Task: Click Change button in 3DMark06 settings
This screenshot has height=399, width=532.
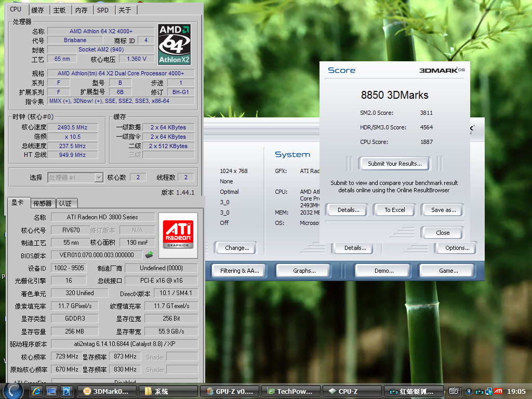Action: (237, 248)
